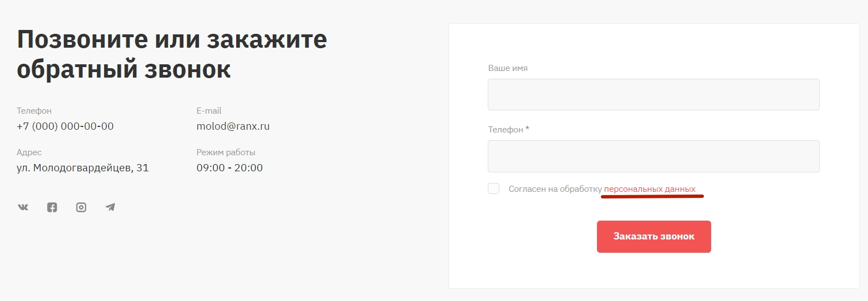Click the 'Режим работы' caption
The height and width of the screenshot is (301, 868).
(226, 152)
